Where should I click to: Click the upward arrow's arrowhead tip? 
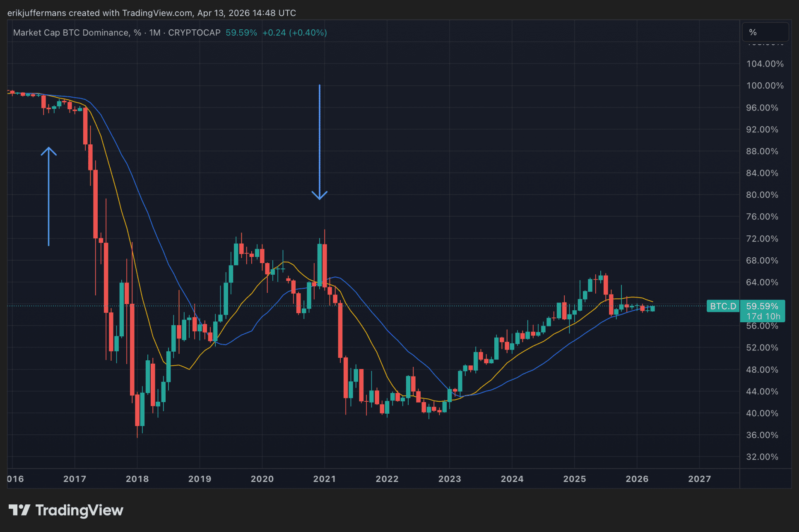click(49, 148)
